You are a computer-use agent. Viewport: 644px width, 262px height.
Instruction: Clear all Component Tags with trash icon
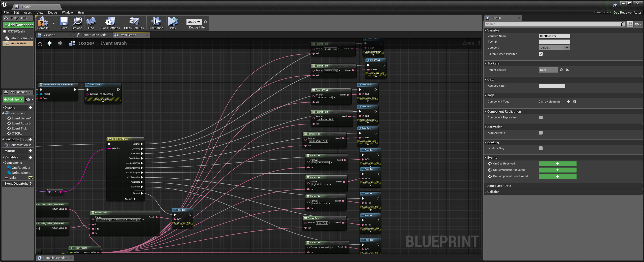tap(575, 102)
